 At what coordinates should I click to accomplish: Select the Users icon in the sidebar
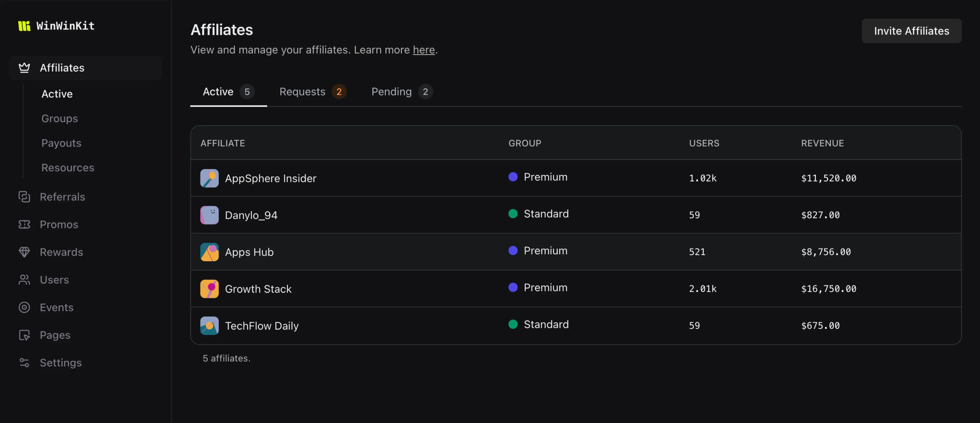click(x=24, y=280)
